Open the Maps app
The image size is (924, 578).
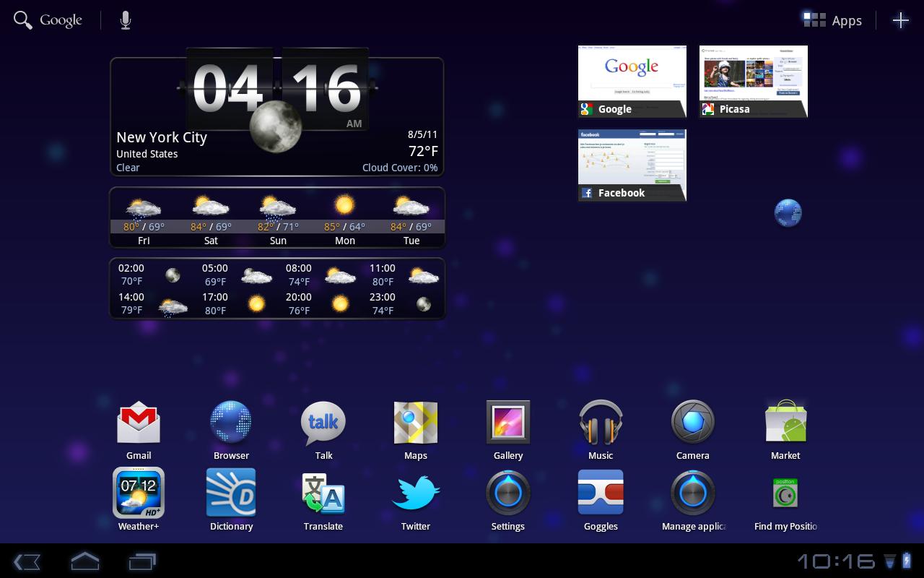(x=416, y=431)
